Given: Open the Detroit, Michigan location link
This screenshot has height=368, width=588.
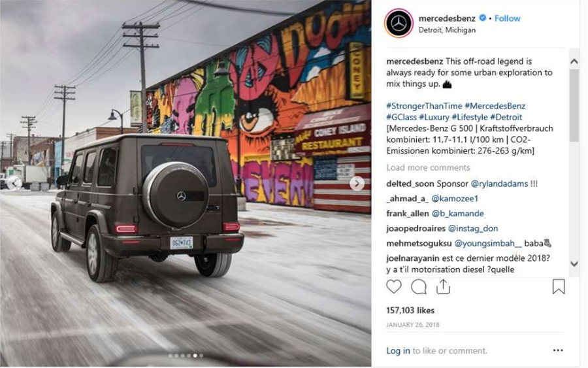Looking at the screenshot, I should click(x=447, y=30).
